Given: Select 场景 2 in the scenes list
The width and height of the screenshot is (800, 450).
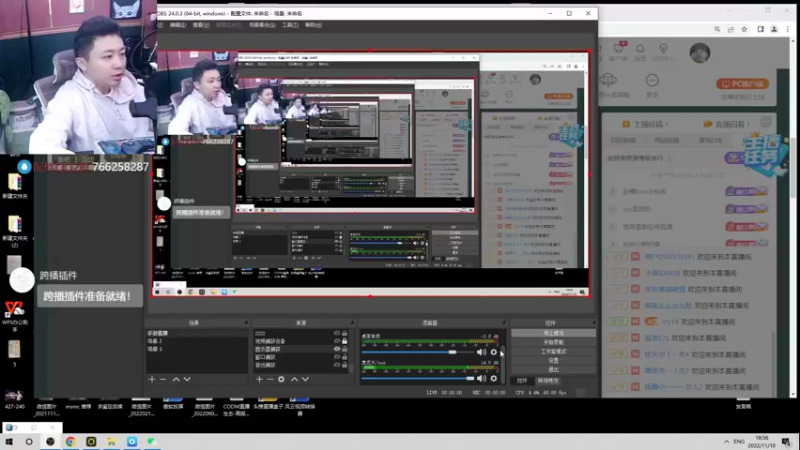Looking at the screenshot, I should (x=196, y=341).
